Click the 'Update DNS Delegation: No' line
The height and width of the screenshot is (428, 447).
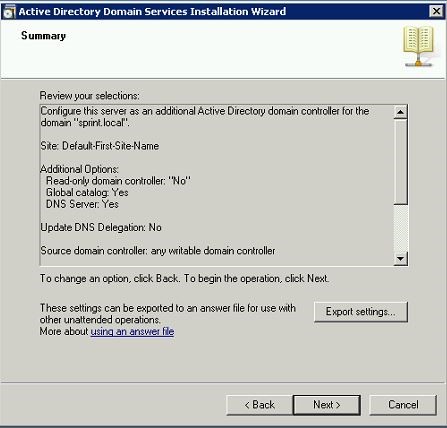click(x=101, y=228)
